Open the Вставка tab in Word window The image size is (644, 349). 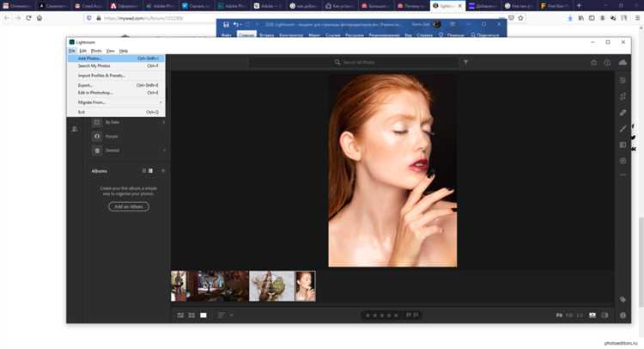pyautogui.click(x=266, y=35)
